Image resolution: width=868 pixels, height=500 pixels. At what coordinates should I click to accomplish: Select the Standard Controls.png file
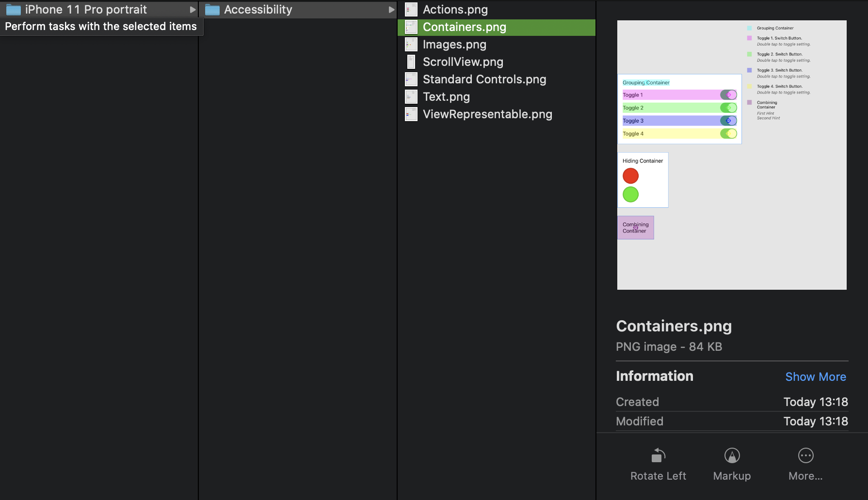[x=484, y=79]
